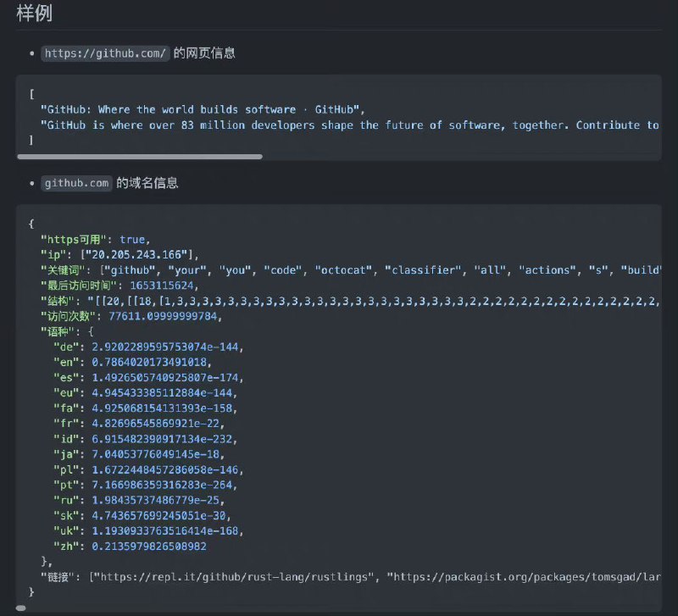Click the 77611.09999999784 value
678x616 pixels.
(x=163, y=316)
